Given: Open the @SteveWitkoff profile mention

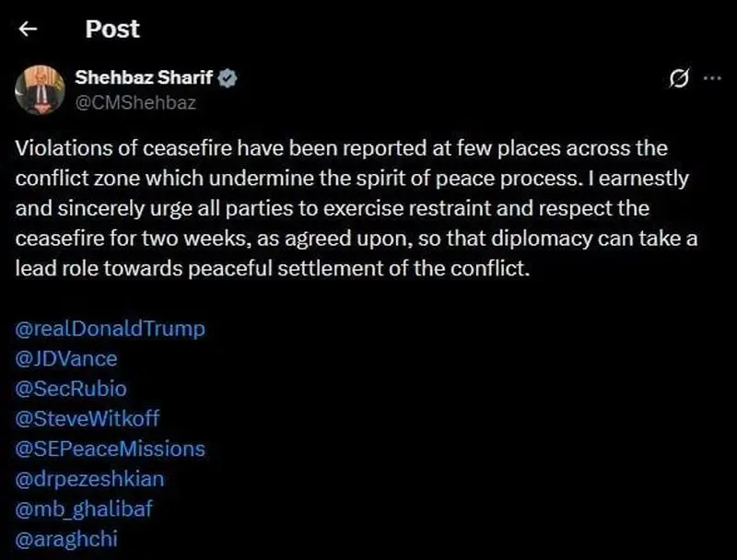Looking at the screenshot, I should [88, 418].
